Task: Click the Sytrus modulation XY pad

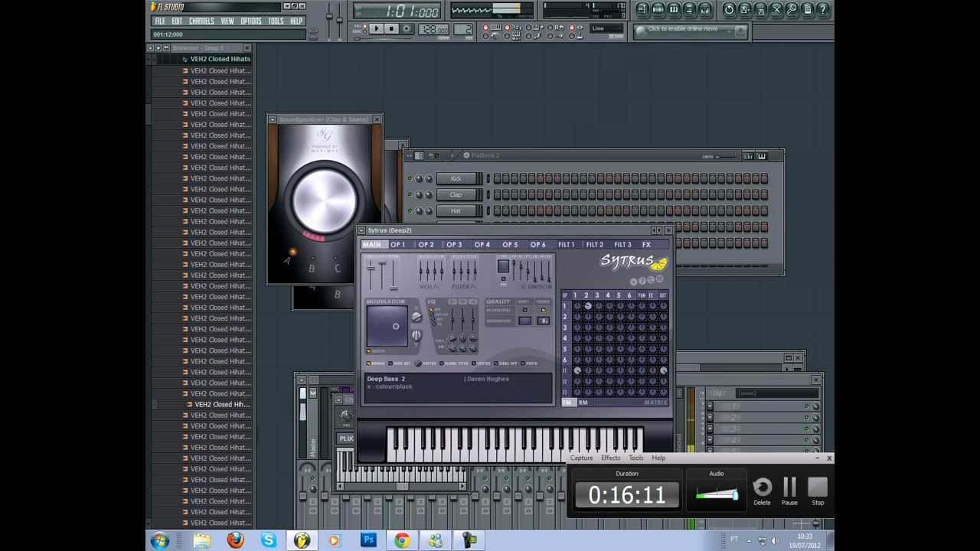Action: coord(387,327)
